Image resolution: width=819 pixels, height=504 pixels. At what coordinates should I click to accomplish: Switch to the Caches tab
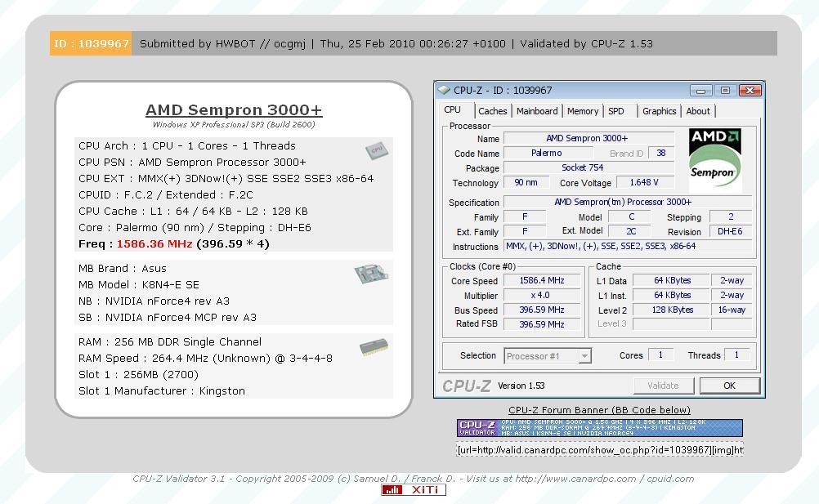(x=493, y=111)
